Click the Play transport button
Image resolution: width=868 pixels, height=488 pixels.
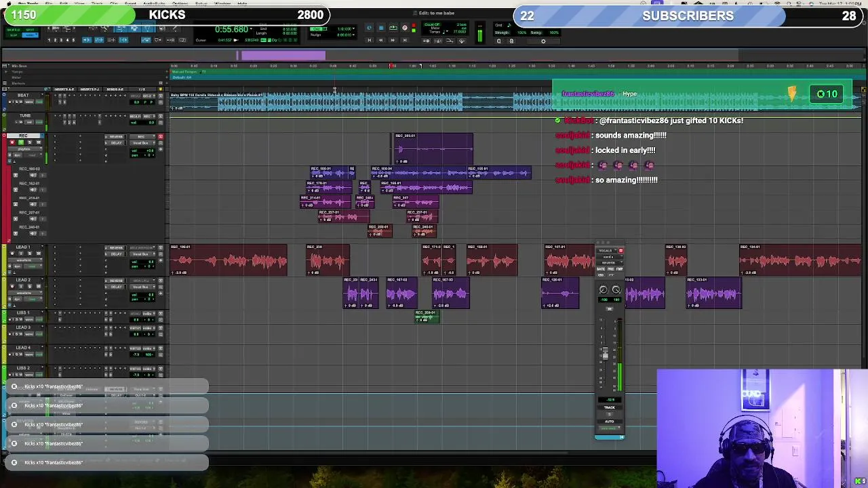click(x=393, y=28)
